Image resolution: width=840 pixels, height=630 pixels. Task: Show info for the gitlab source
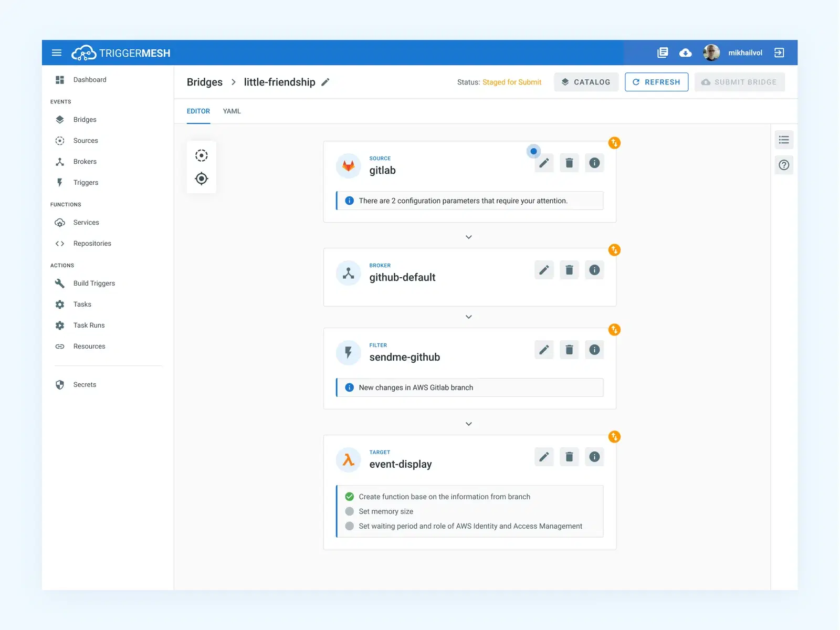594,163
